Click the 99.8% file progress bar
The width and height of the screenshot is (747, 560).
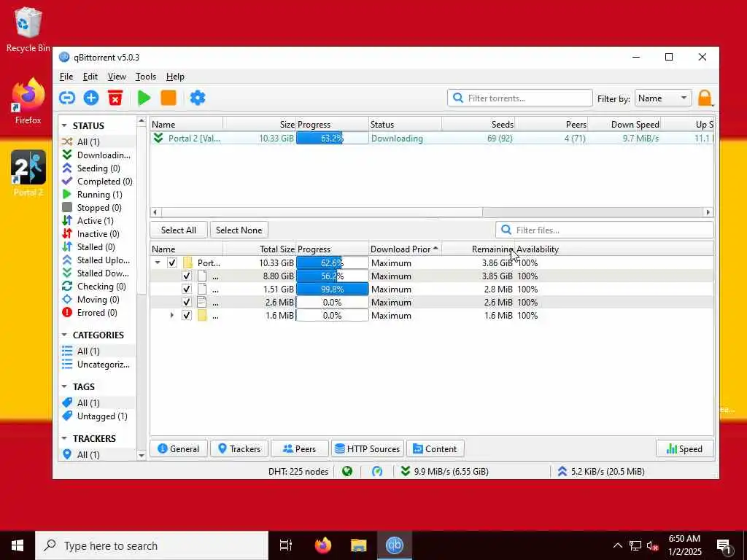click(x=332, y=289)
